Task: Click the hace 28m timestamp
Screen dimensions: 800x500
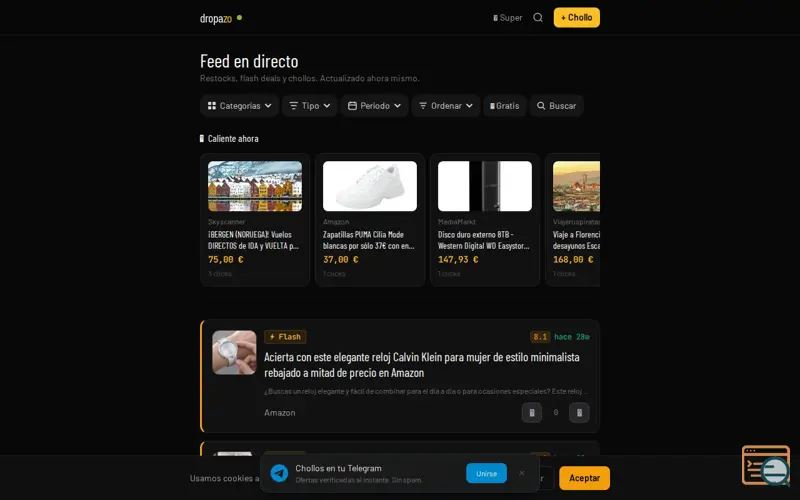Action: click(572, 337)
